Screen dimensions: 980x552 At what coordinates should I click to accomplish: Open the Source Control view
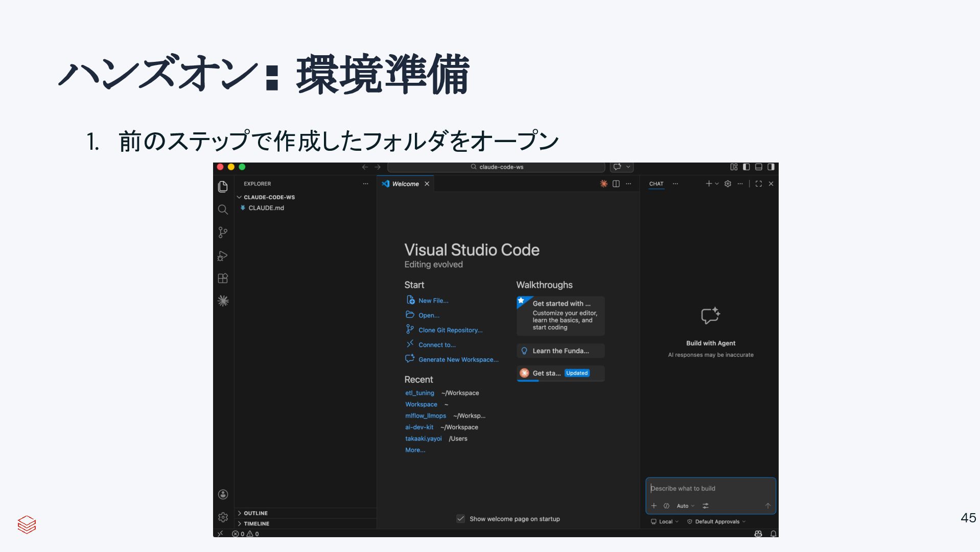tap(223, 233)
